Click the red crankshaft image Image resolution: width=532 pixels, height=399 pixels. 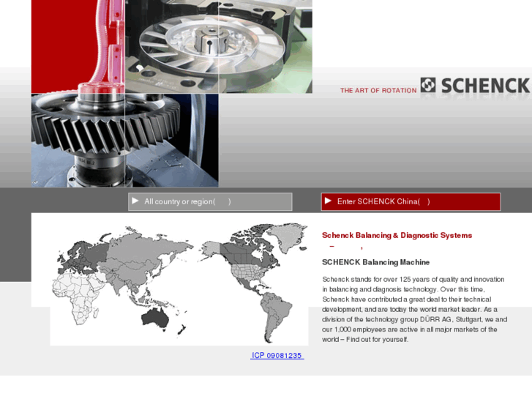[x=78, y=47]
